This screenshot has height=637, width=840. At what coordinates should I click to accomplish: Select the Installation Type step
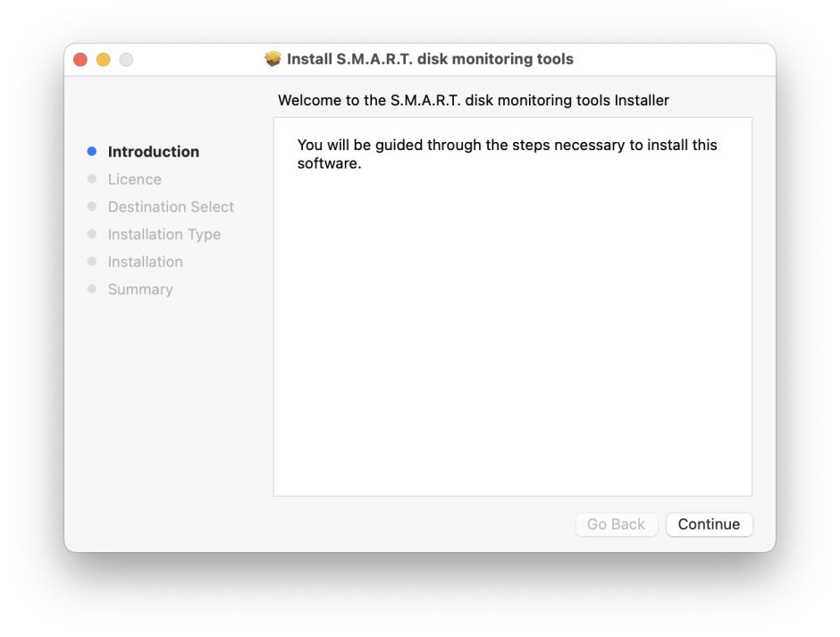(x=164, y=234)
